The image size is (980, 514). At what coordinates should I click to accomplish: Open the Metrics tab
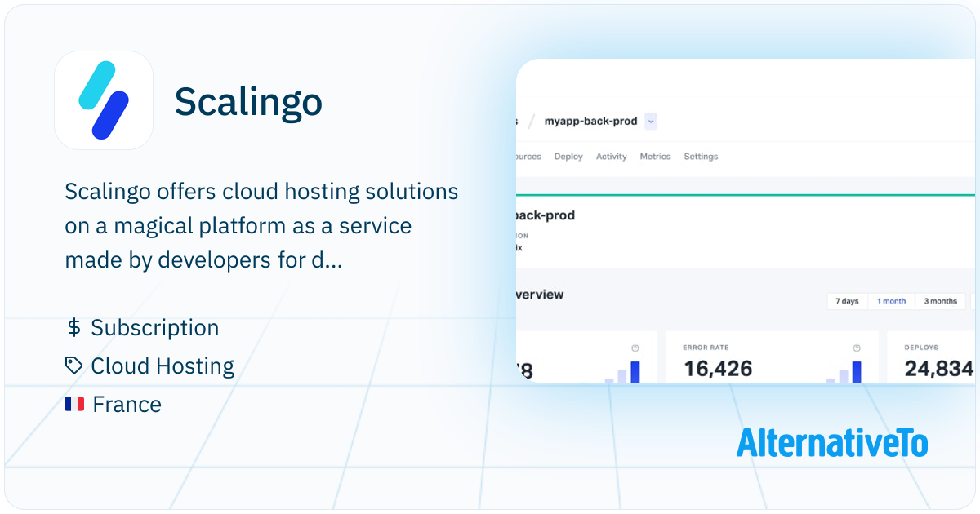[x=655, y=157]
